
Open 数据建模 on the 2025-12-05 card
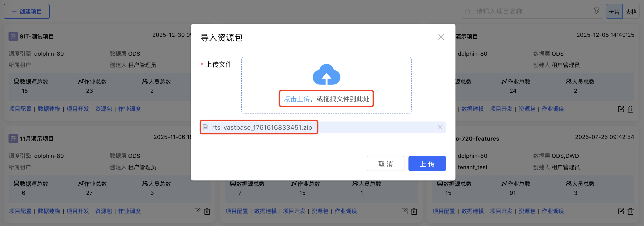click(472, 109)
